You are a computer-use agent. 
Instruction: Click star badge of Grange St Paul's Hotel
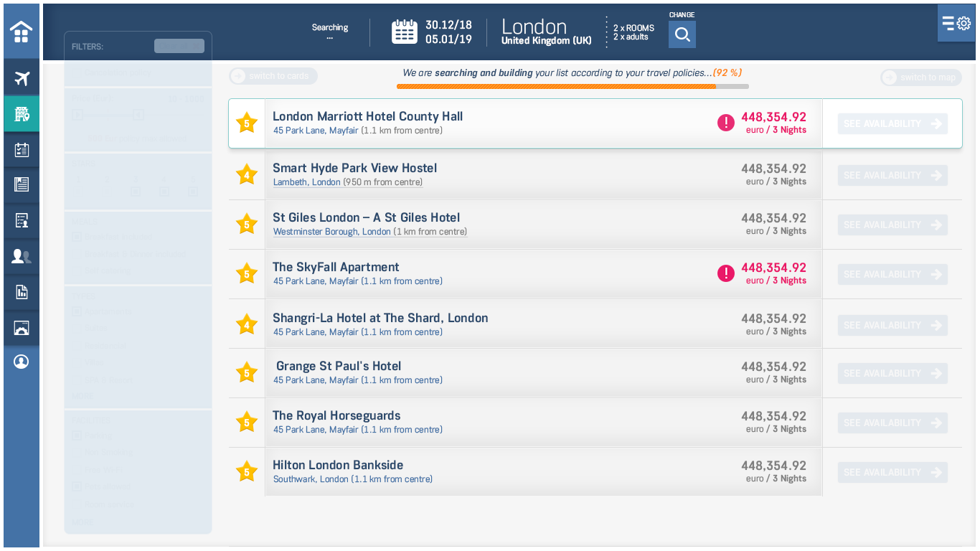click(247, 372)
